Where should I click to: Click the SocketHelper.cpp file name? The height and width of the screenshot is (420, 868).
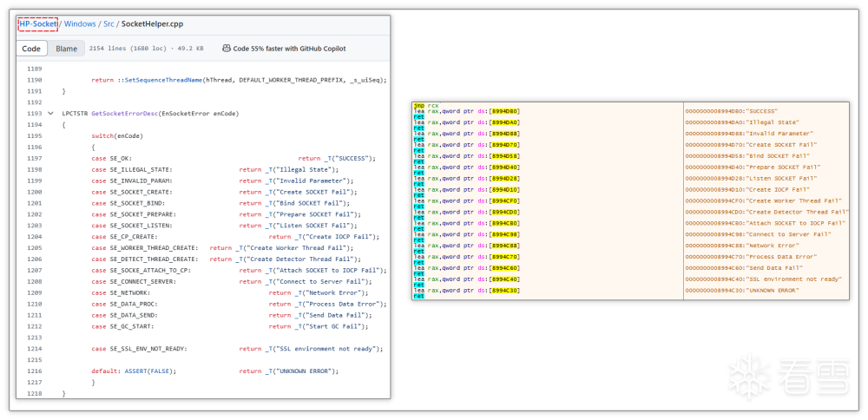[152, 24]
